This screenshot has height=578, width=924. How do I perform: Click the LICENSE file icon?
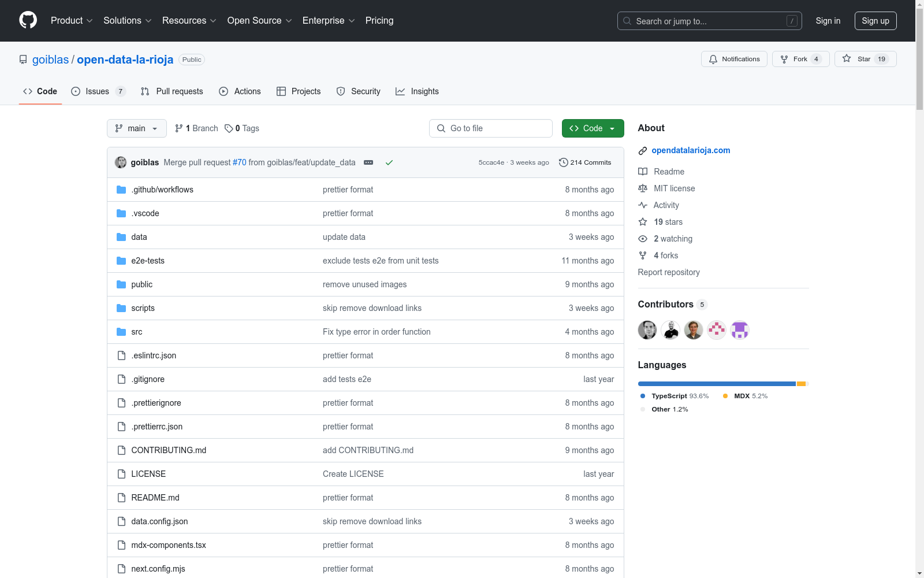click(x=121, y=474)
